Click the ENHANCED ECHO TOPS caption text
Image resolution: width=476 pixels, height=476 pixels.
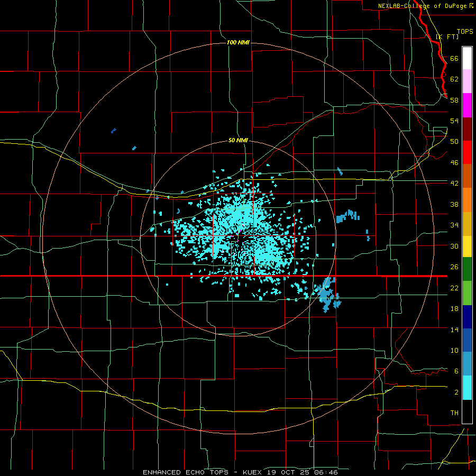(x=186, y=472)
